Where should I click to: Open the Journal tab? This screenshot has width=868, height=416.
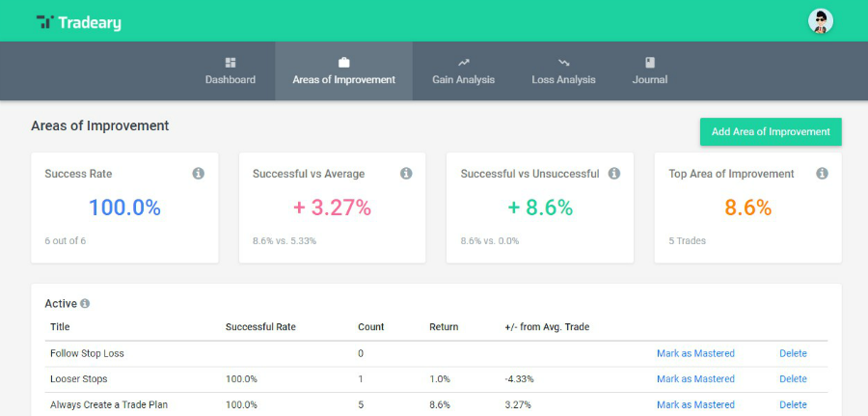click(x=650, y=70)
